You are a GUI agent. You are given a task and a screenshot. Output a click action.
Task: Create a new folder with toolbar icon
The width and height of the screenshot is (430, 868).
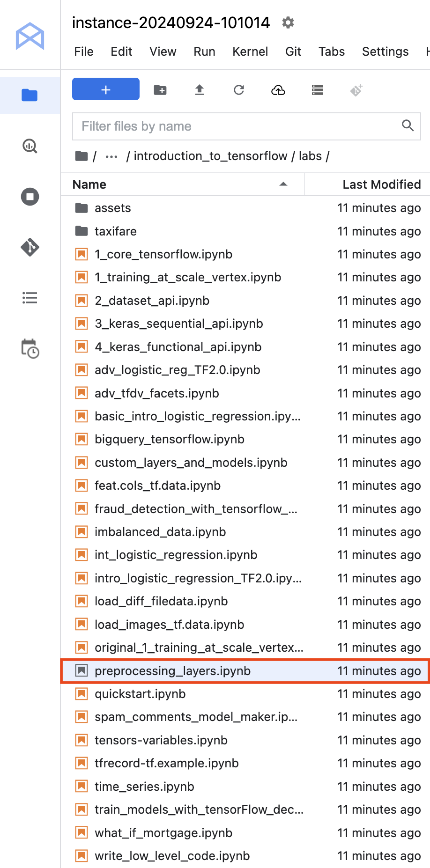tap(160, 90)
